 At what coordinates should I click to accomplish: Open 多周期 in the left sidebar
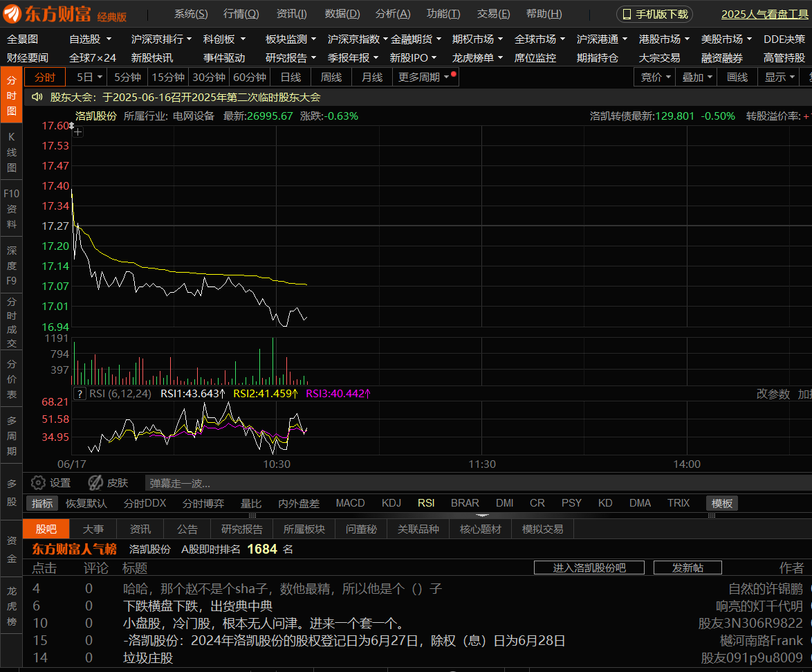[11, 436]
